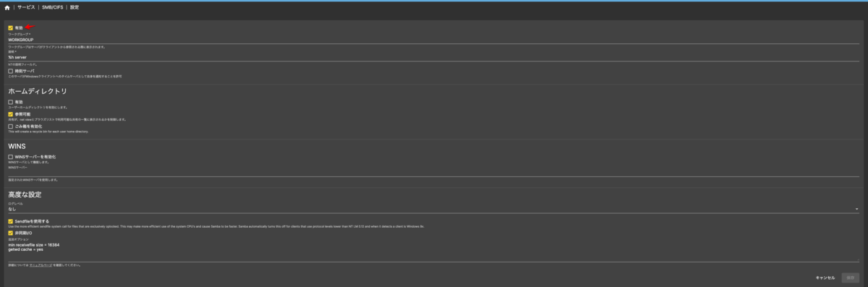Uncheck the 非同期I/O checkbox

click(11, 233)
